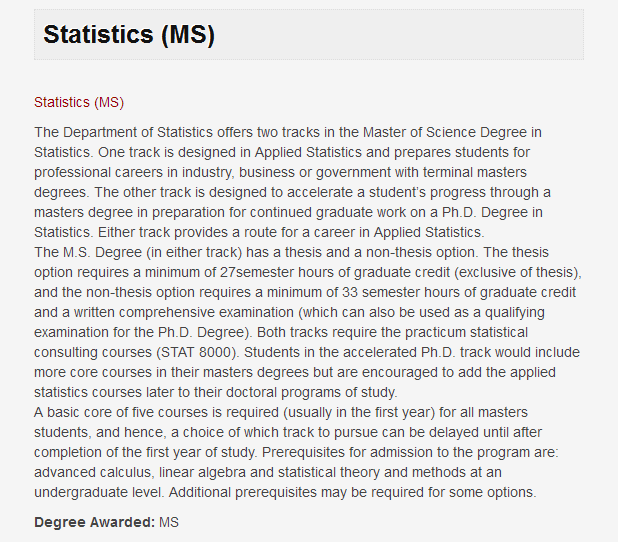Click the MS value after Degree Awarded
Image resolution: width=618 pixels, height=542 pixels.
coord(169,522)
